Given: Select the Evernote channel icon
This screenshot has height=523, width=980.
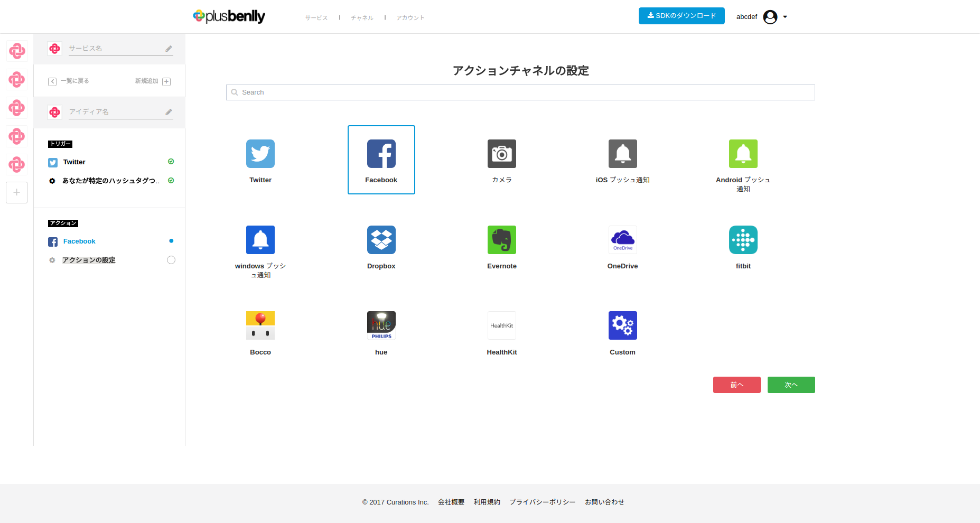Looking at the screenshot, I should [x=502, y=240].
